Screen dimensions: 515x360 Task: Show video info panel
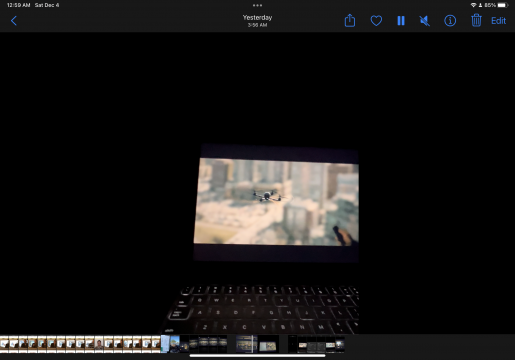[x=450, y=21]
